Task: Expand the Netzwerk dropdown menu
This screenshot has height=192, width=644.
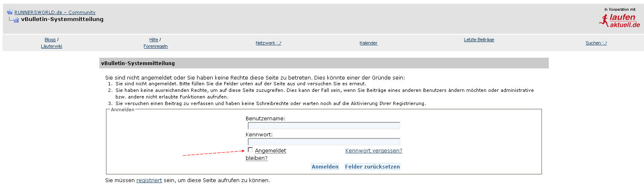Action: pos(268,43)
